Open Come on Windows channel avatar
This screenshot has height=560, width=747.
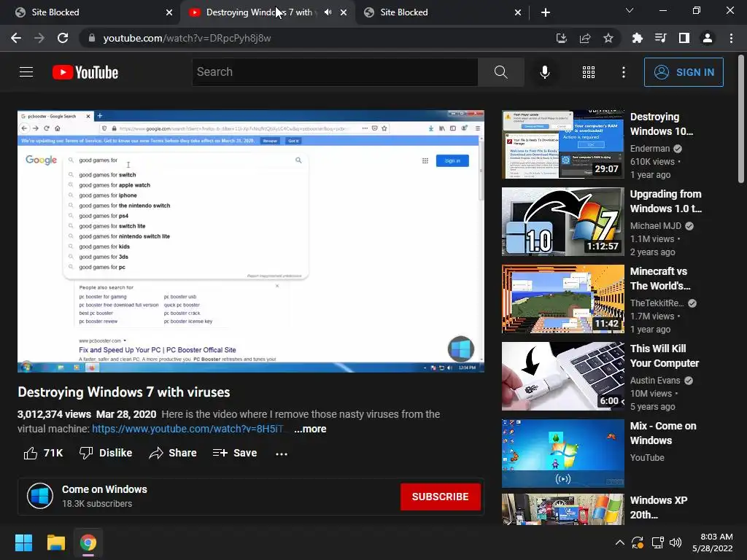(40, 496)
